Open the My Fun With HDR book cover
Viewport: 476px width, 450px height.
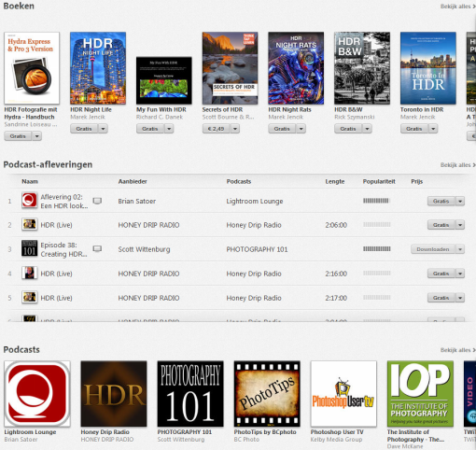[164, 80]
